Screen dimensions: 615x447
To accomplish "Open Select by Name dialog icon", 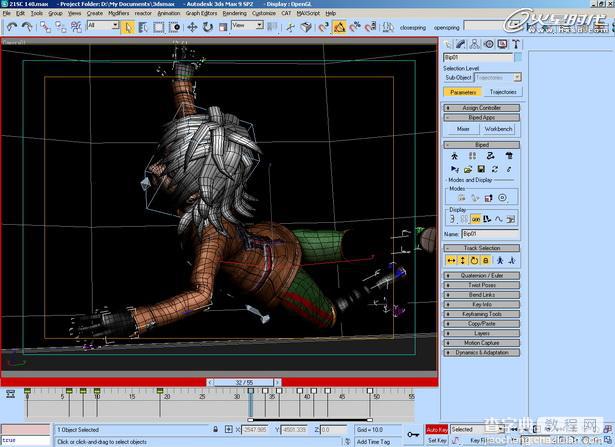I will (x=143, y=27).
